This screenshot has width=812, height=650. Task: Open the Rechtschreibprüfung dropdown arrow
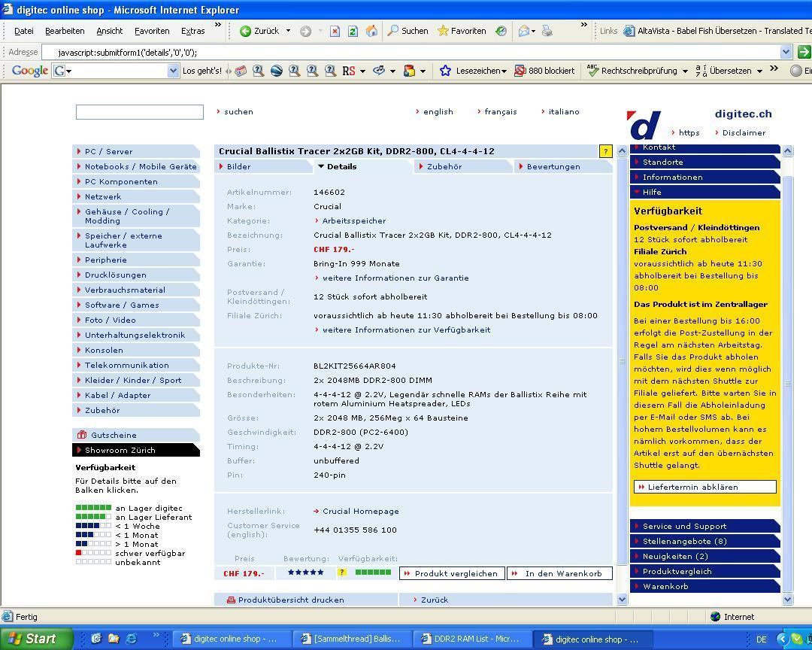685,71
